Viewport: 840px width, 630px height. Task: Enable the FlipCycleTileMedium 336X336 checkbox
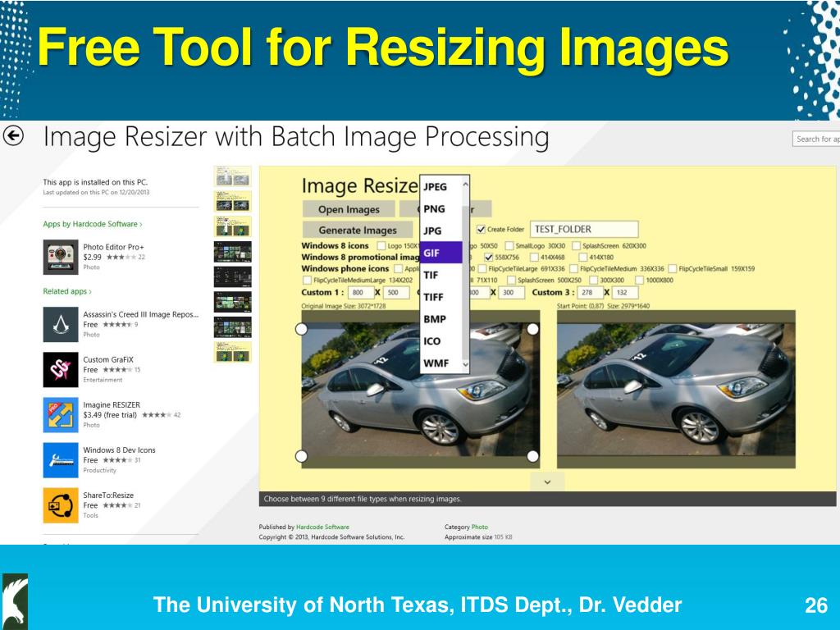[573, 268]
